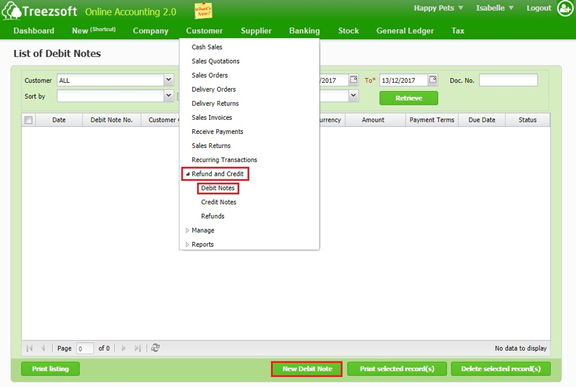Click the Treezsoft logo icon

pos(11,11)
